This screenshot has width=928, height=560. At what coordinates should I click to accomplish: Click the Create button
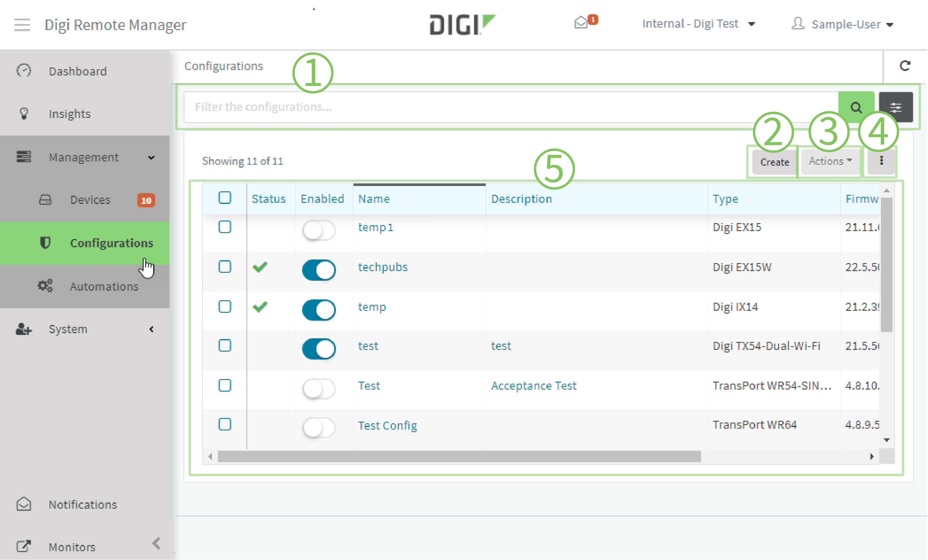coord(774,162)
